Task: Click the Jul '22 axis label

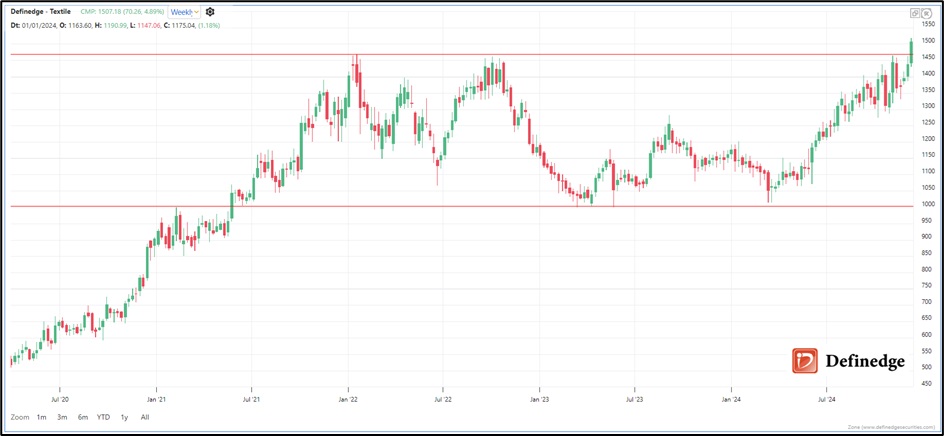Action: pyautogui.click(x=442, y=399)
